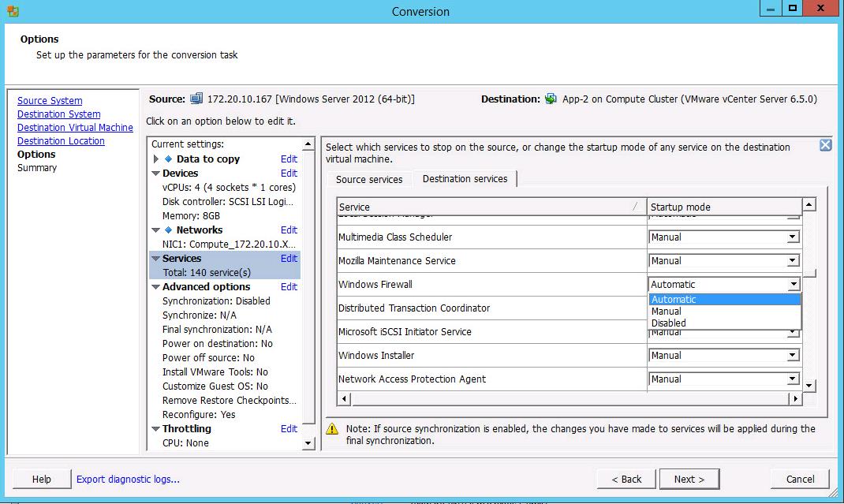Screen dimensions: 844x504
Task: Close the services editor panel
Action: (x=825, y=145)
